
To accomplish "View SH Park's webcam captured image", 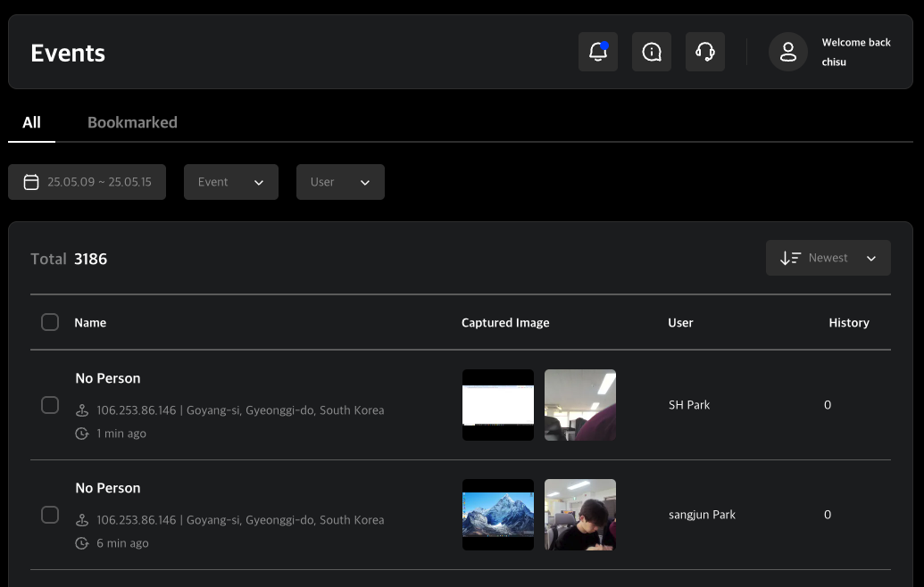I will click(x=580, y=405).
